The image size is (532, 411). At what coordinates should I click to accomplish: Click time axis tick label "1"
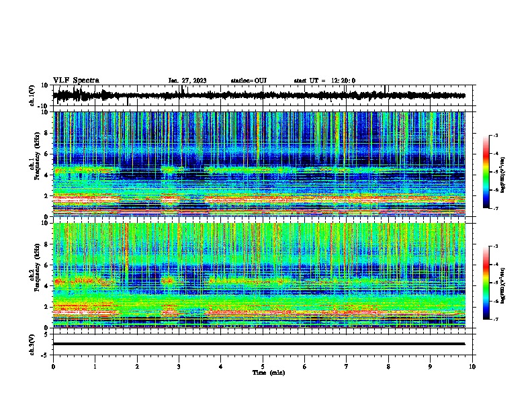point(95,367)
